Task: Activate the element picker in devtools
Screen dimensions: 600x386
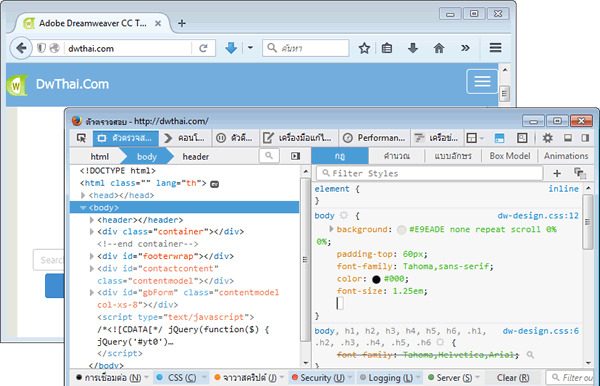Action: 82,138
